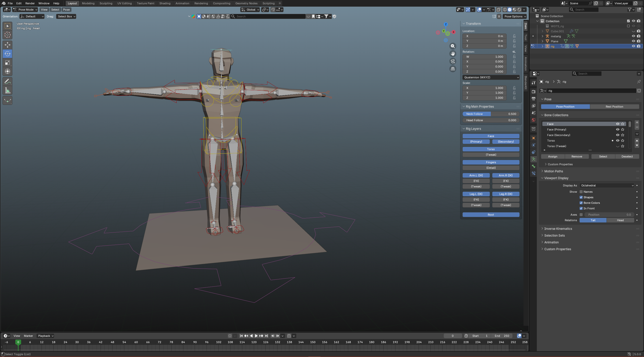Viewport: 644px width, 357px height.
Task: Toggle camera view icon in viewport
Action: 453,61
